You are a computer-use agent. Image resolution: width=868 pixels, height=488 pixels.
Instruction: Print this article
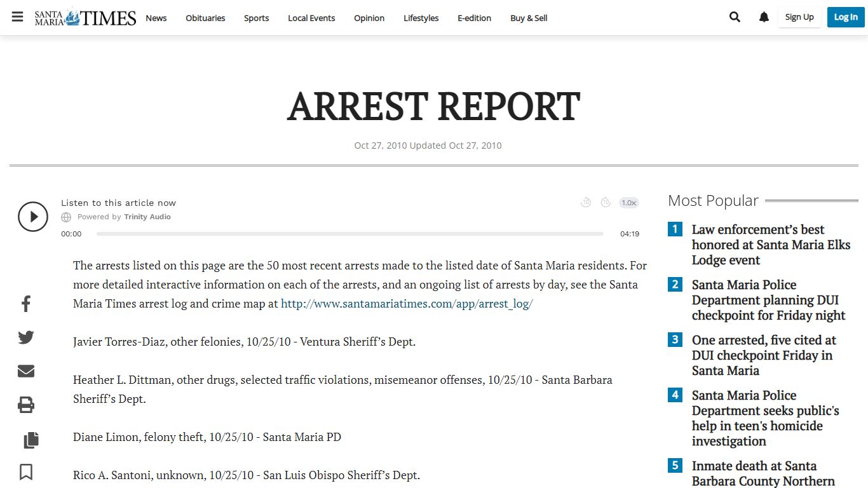[x=26, y=405]
